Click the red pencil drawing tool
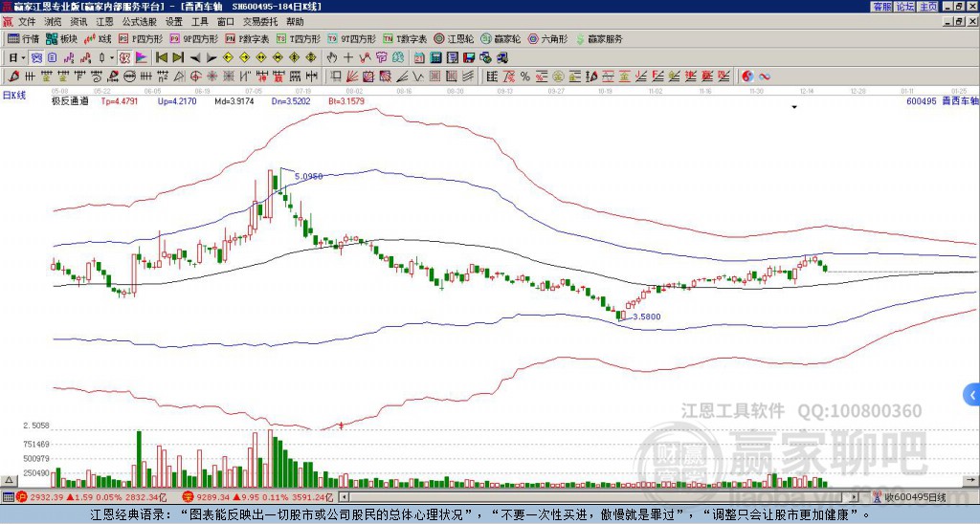Screen dimensions: 980x524 tap(12, 76)
